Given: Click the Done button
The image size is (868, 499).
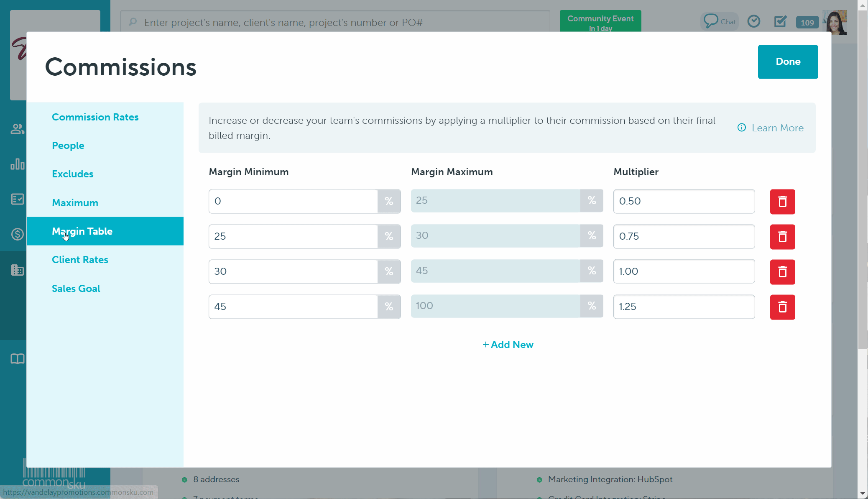Looking at the screenshot, I should 787,61.
